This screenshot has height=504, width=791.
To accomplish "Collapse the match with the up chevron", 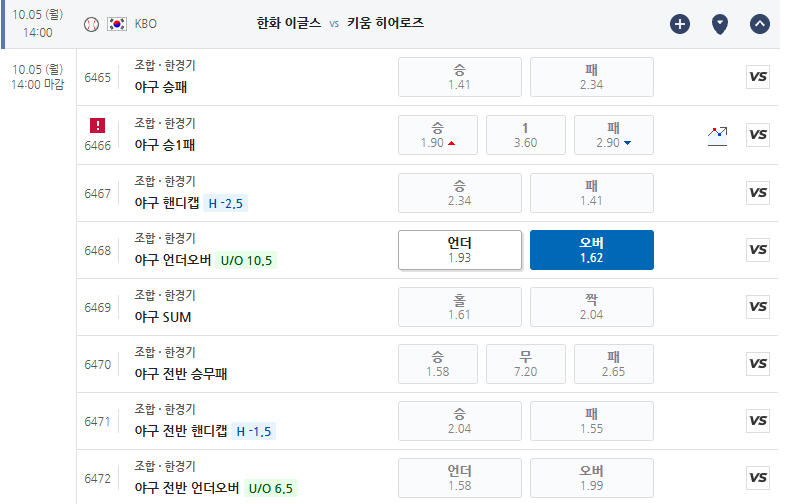I will (760, 24).
